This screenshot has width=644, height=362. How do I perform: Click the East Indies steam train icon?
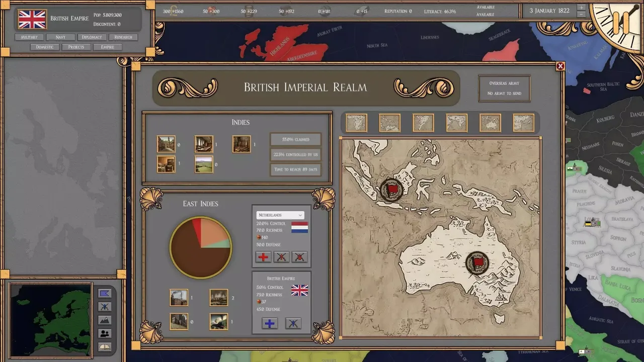pos(219,321)
